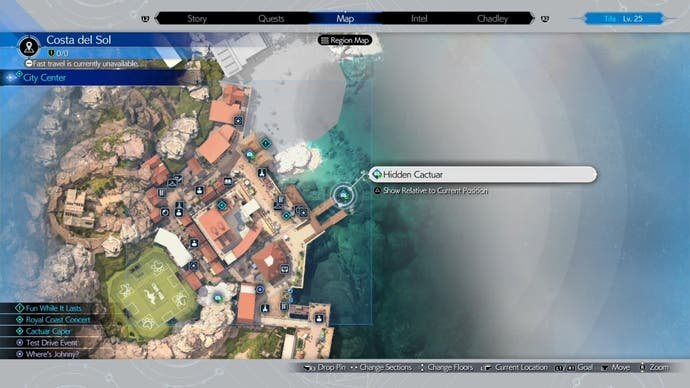The image size is (690, 388).
Task: Select the Map tab
Action: pos(345,18)
